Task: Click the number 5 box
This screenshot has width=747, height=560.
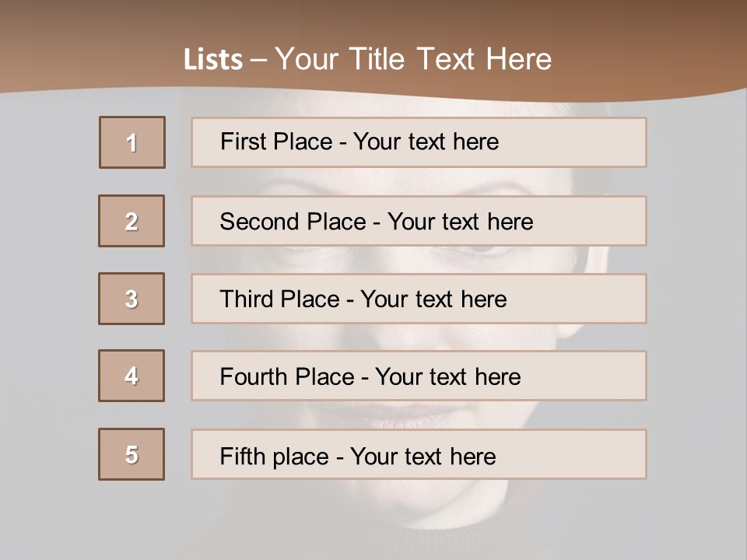Action: click(132, 454)
